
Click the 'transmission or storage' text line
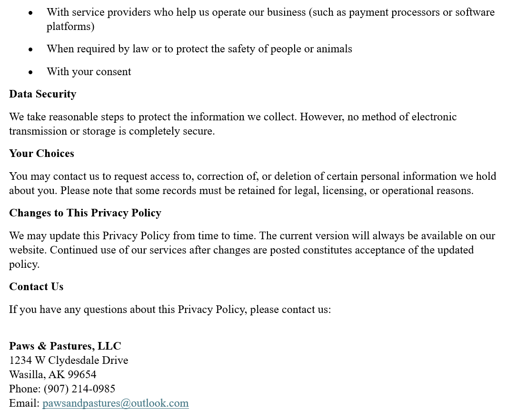point(112,131)
